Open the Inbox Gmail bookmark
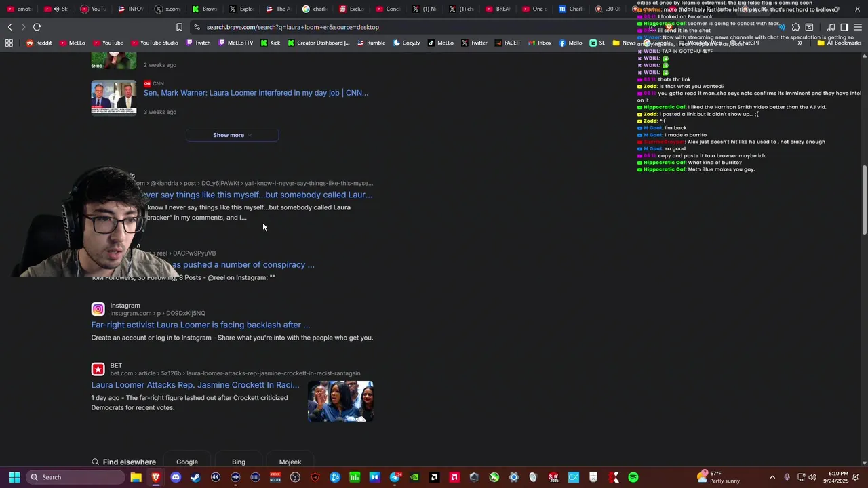This screenshot has height=488, width=868. [539, 43]
